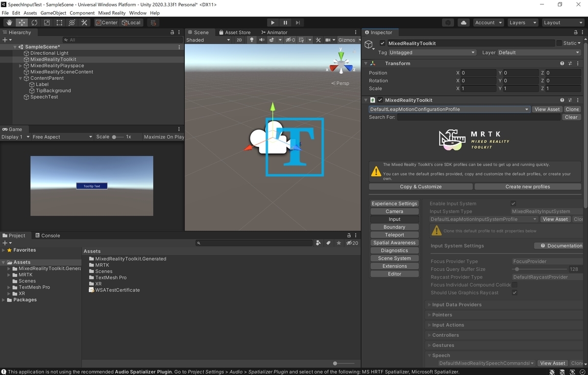
Task: Filter Project assets by type icon
Action: (318, 243)
